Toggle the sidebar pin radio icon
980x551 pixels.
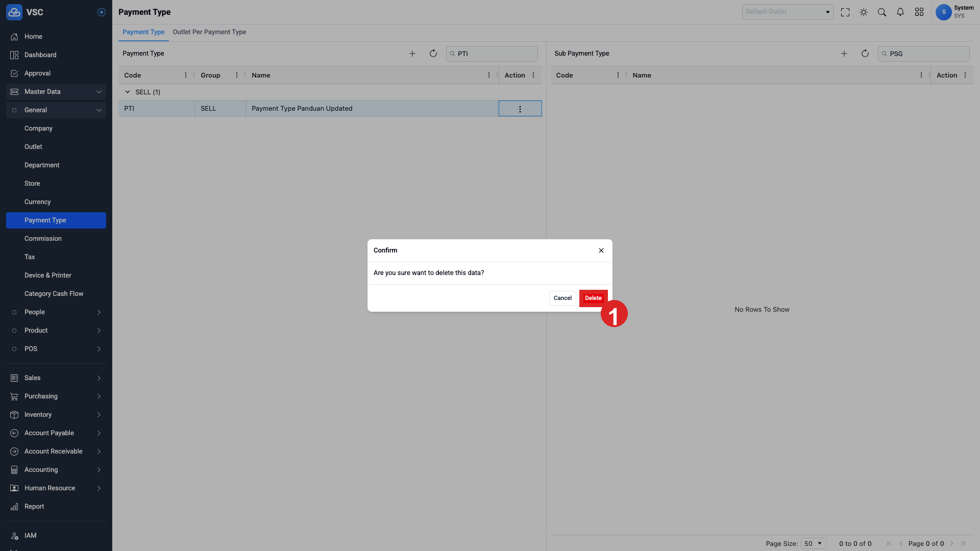tap(102, 12)
